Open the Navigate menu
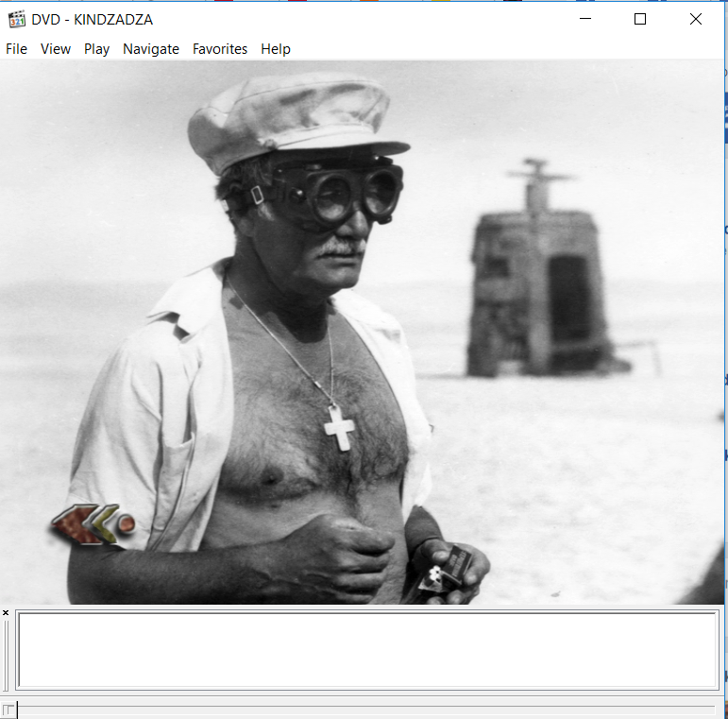Image resolution: width=728 pixels, height=719 pixels. (151, 49)
